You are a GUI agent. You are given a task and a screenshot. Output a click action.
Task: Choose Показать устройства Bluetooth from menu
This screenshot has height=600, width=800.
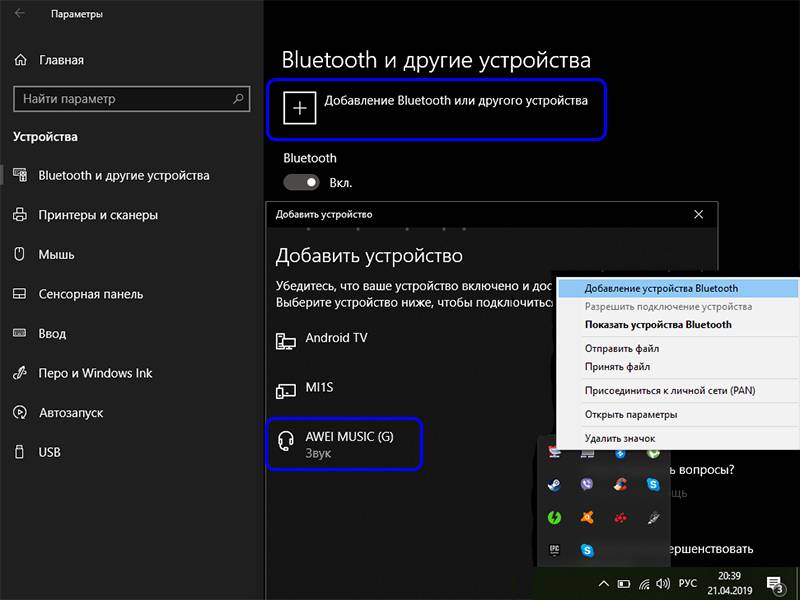[x=678, y=324]
